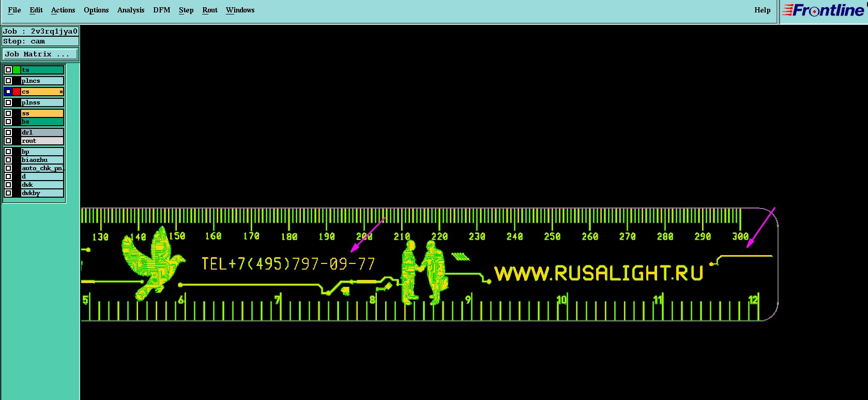
Task: Click the Step: cam label
Action: point(40,41)
